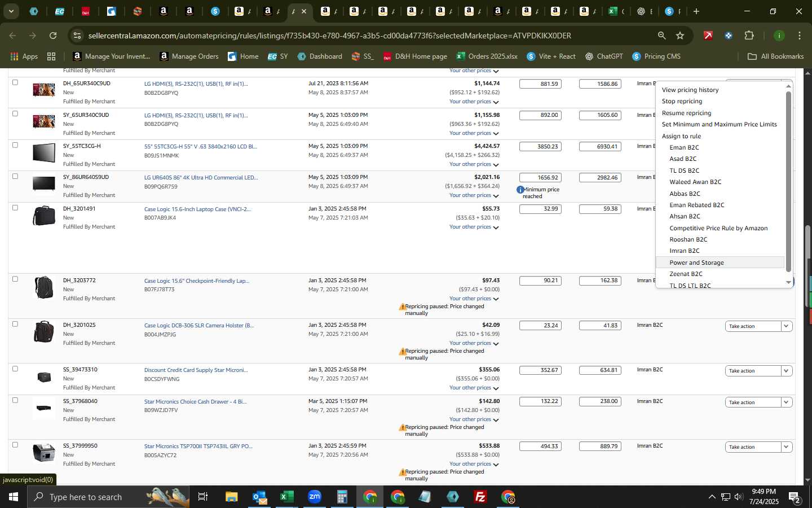Viewport: 812px width, 508px height.
Task: Open the Vite + React bookmark
Action: click(551, 56)
